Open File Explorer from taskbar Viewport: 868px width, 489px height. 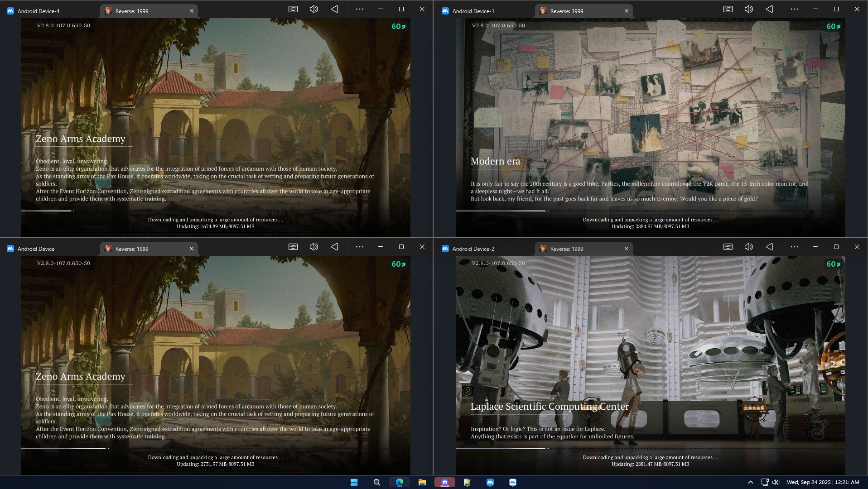point(422,482)
